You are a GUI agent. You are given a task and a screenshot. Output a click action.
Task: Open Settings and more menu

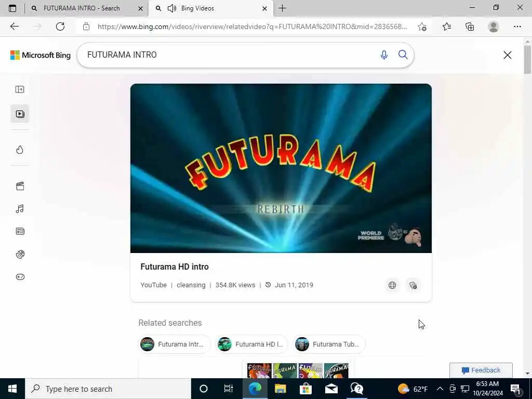(x=517, y=26)
